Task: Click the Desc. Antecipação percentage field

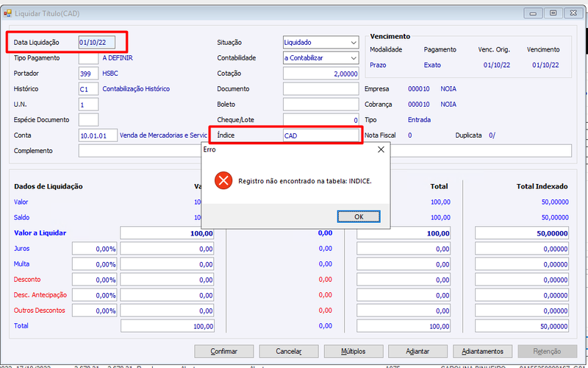Action: (95, 295)
